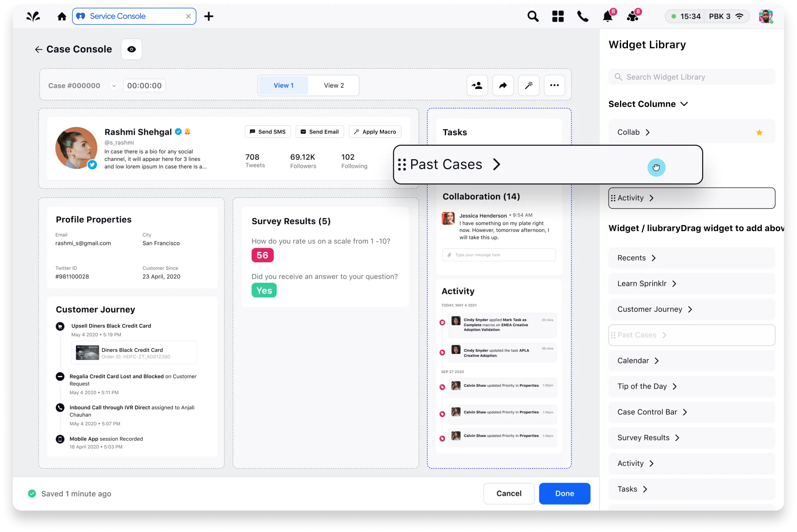Image resolution: width=797 pixels, height=532 pixels.
Task: Click the green saved checkmark icon
Action: (x=32, y=494)
